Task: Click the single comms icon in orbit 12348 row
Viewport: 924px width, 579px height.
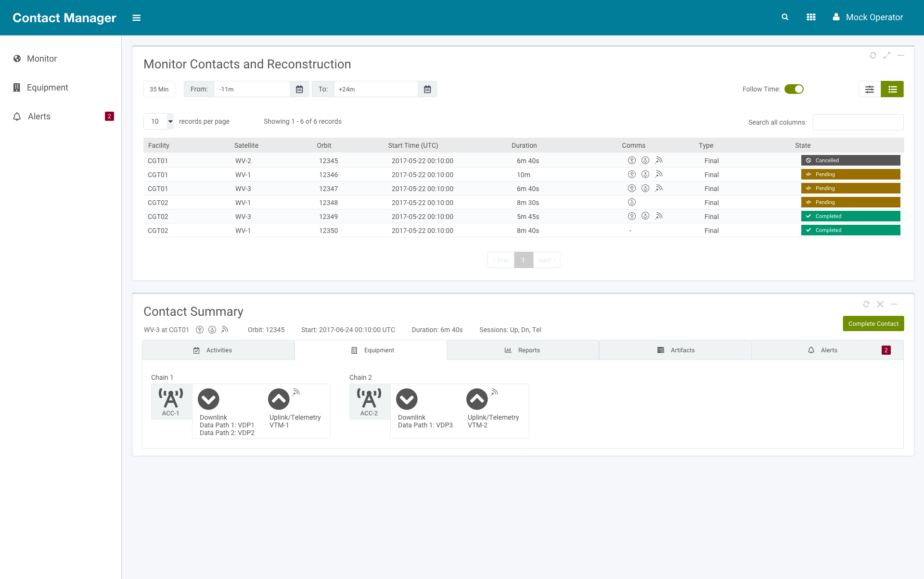Action: click(x=632, y=202)
